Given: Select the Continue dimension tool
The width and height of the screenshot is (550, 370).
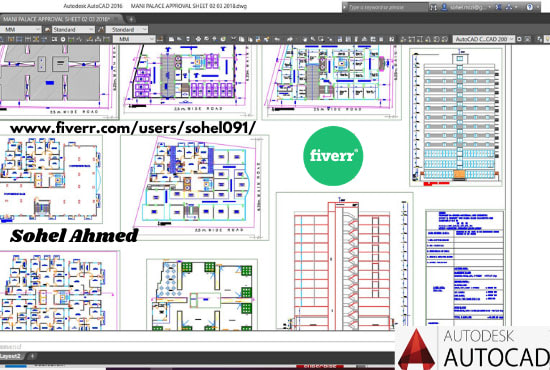Looking at the screenshot, I should (28, 39).
